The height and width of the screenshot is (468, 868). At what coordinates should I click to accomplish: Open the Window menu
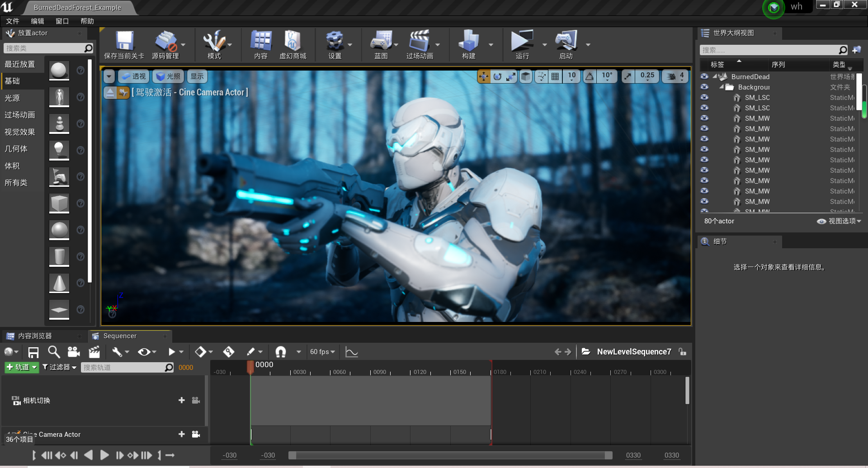(62, 21)
